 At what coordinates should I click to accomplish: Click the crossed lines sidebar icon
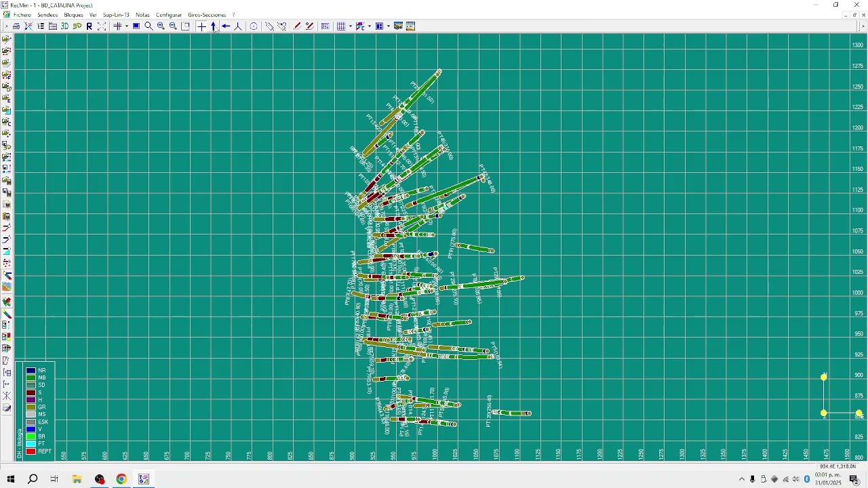(x=7, y=395)
